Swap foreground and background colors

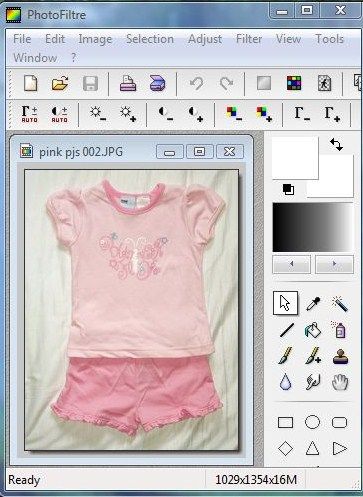pyautogui.click(x=336, y=145)
